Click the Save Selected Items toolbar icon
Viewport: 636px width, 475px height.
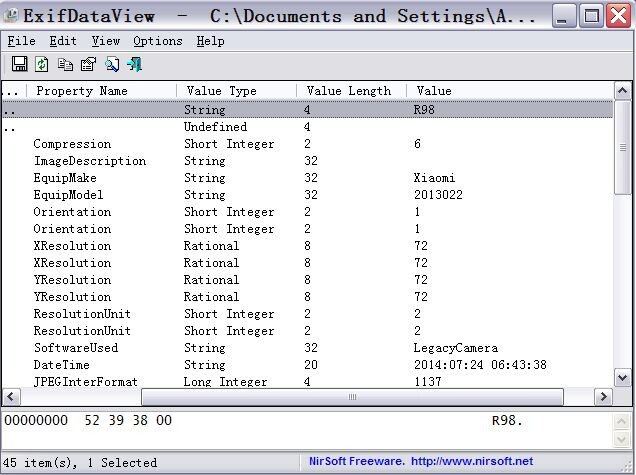pyautogui.click(x=19, y=64)
